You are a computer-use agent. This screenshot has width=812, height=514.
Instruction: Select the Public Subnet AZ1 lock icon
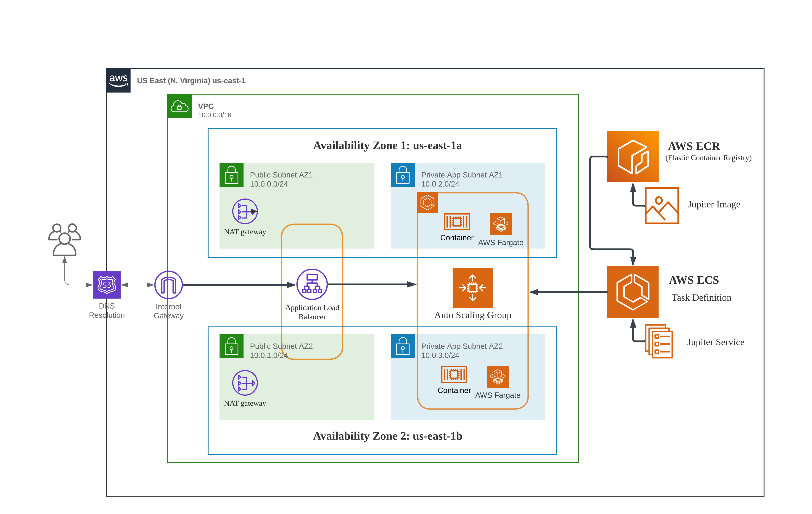(231, 175)
